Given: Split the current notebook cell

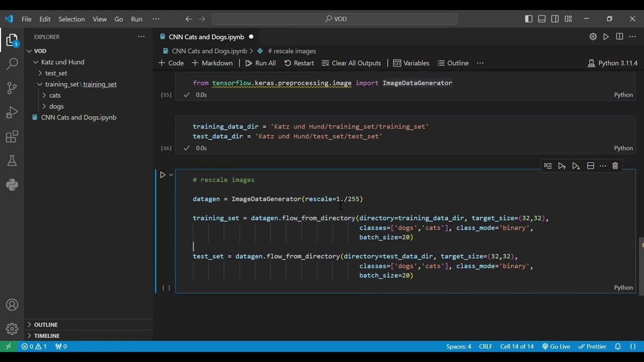Looking at the screenshot, I should coord(590,166).
